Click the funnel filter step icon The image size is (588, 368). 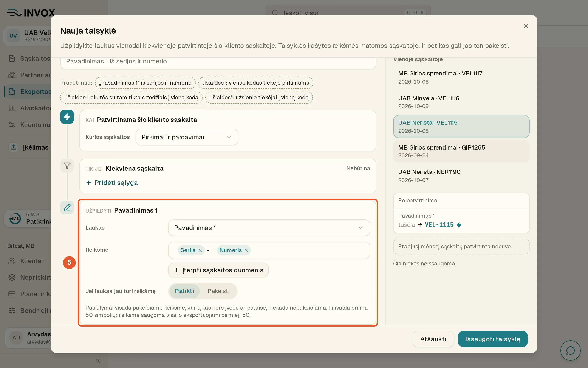[67, 166]
